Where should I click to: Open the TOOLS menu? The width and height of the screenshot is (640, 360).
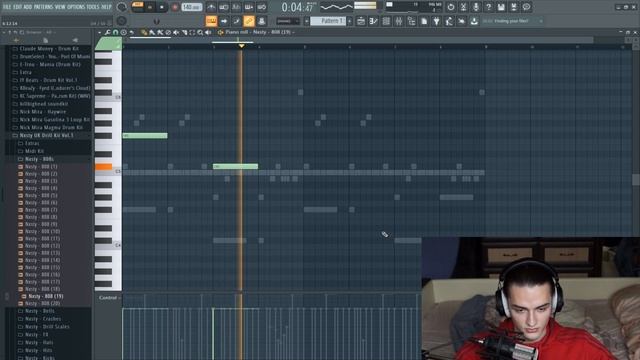[x=93, y=7]
